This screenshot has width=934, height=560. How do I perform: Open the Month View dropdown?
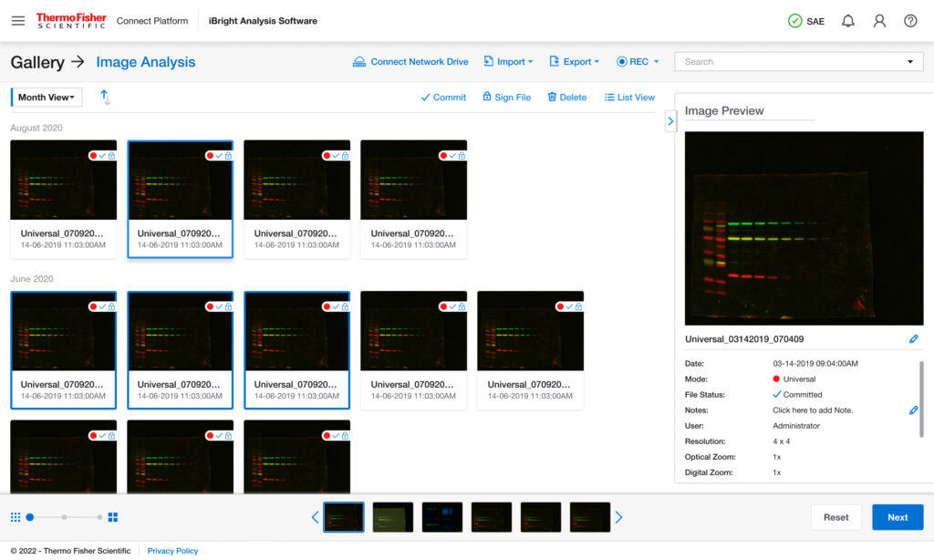47,98
